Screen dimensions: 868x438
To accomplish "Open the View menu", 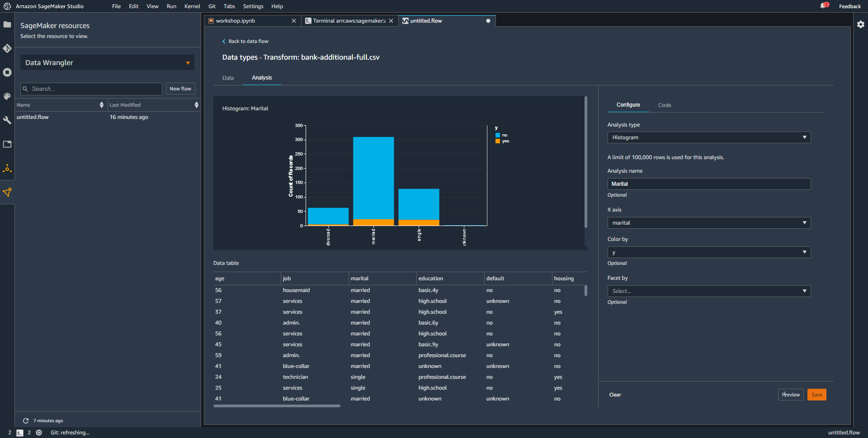I will (152, 6).
